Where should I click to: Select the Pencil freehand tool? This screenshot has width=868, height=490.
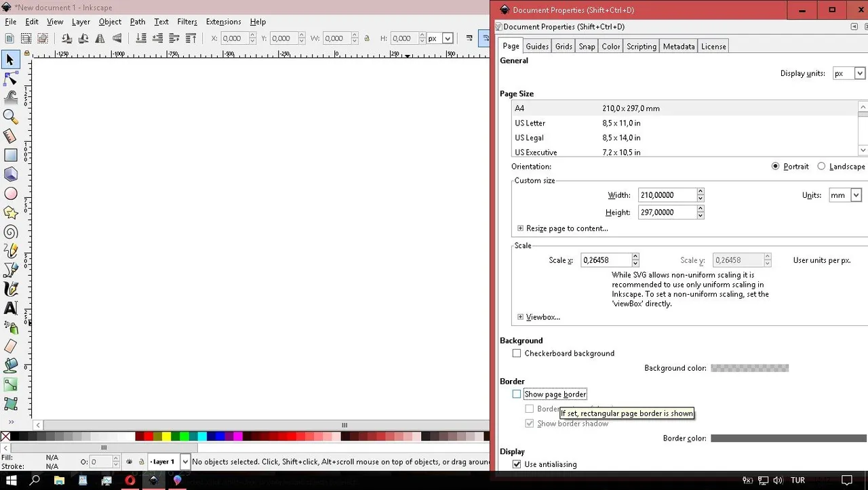[x=10, y=251]
